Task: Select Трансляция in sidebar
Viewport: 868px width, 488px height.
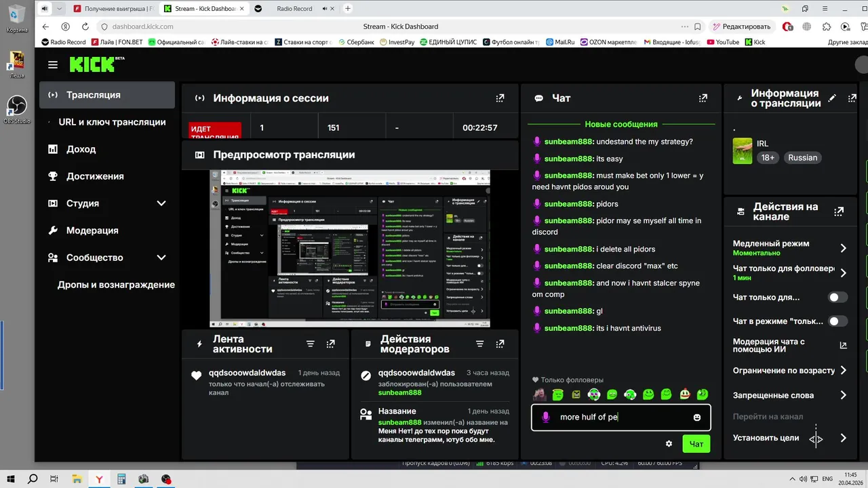Action: click(107, 95)
